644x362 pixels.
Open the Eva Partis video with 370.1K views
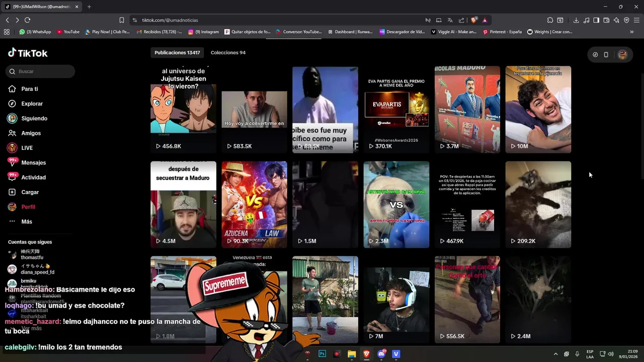click(x=396, y=110)
